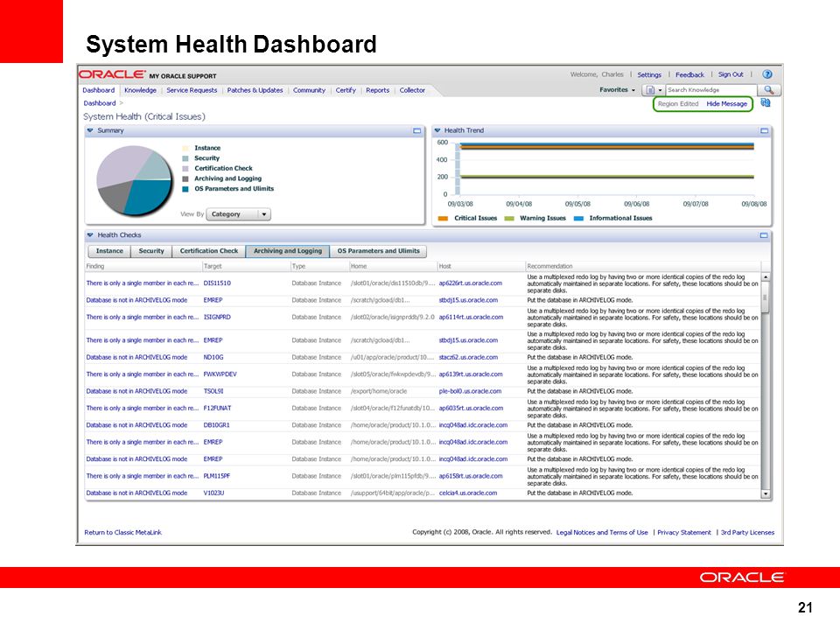Open the Patches & Updates tab
The image size is (840, 630).
(x=255, y=90)
